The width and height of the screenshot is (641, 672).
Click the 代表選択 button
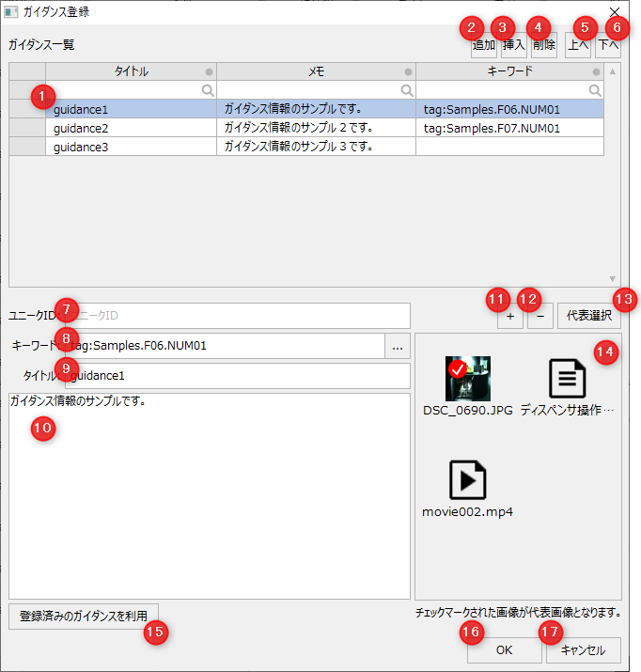pos(588,317)
